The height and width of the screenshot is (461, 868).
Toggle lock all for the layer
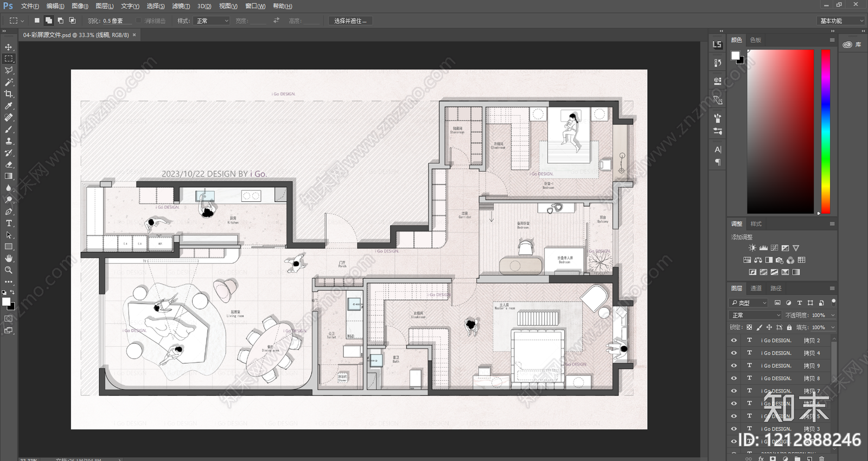(x=789, y=328)
